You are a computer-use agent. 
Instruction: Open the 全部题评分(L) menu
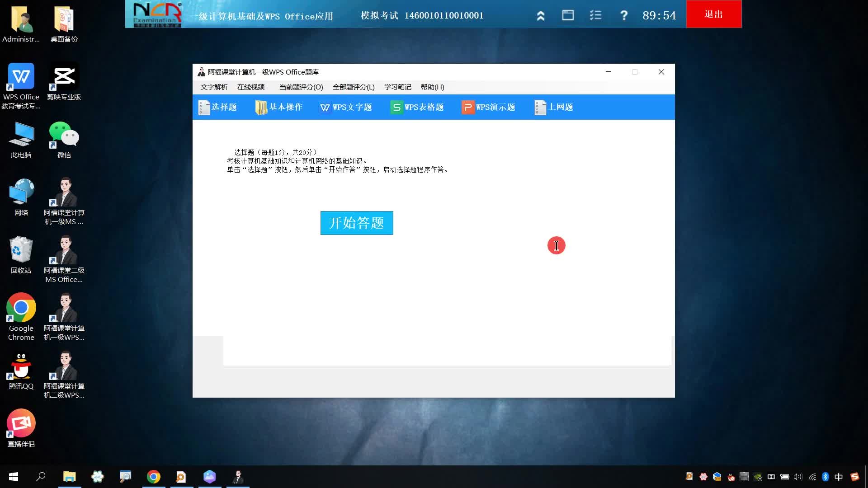point(353,87)
